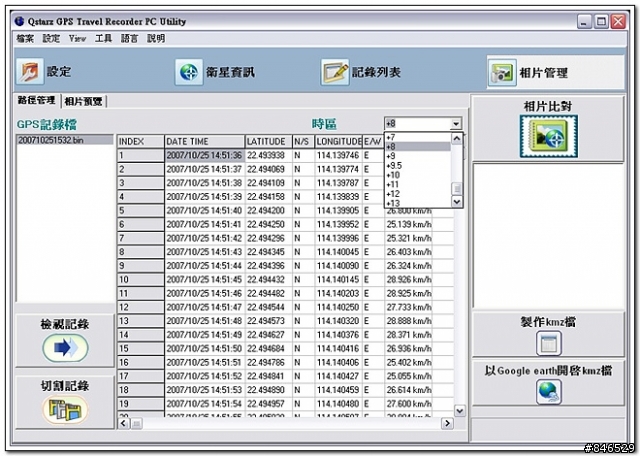This screenshot has width=640, height=456.
Task: Click table horizontal scroll left arrow
Action: click(124, 423)
